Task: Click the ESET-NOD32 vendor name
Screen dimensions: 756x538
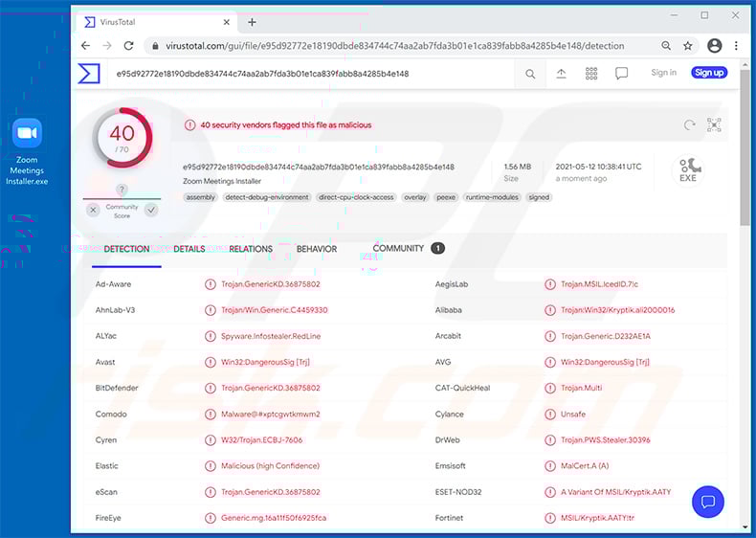Action: 458,492
